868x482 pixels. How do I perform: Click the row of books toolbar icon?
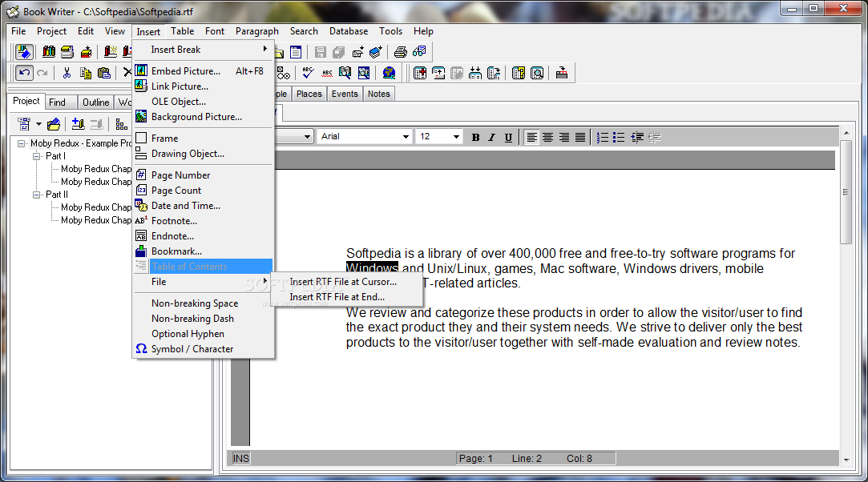(x=49, y=52)
